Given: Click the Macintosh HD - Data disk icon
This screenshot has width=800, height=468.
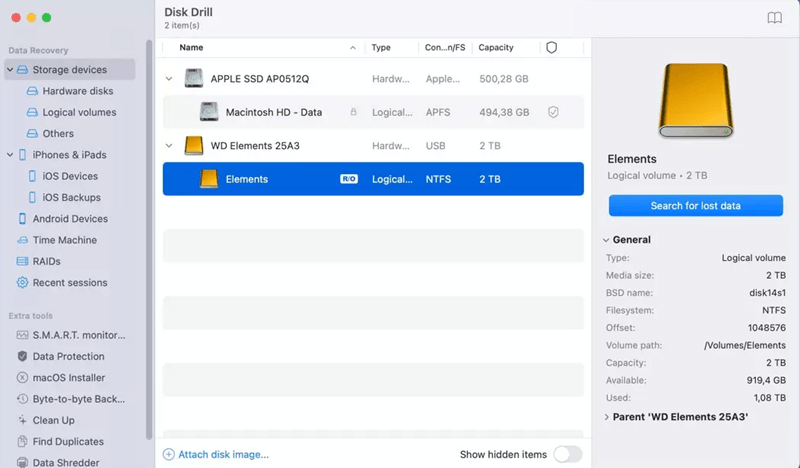Looking at the screenshot, I should [209, 112].
